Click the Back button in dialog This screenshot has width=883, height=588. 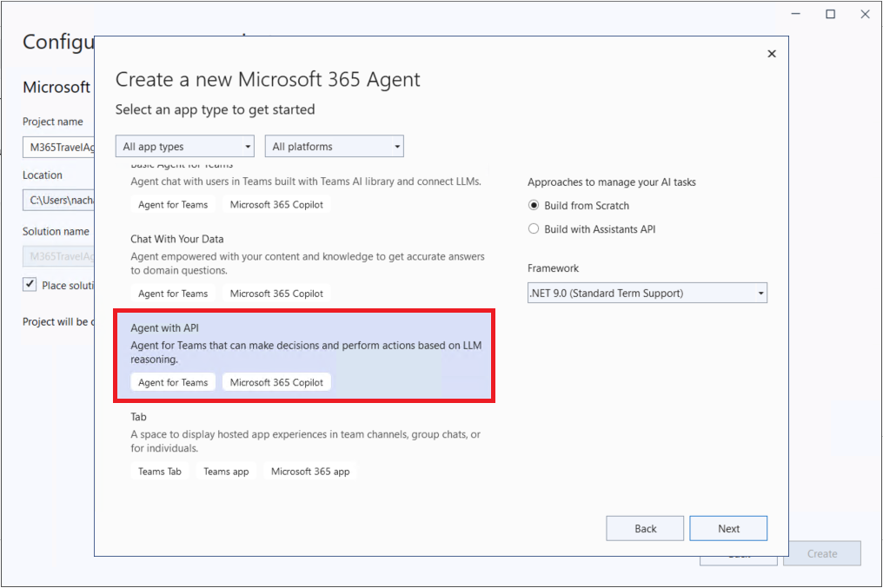click(645, 528)
